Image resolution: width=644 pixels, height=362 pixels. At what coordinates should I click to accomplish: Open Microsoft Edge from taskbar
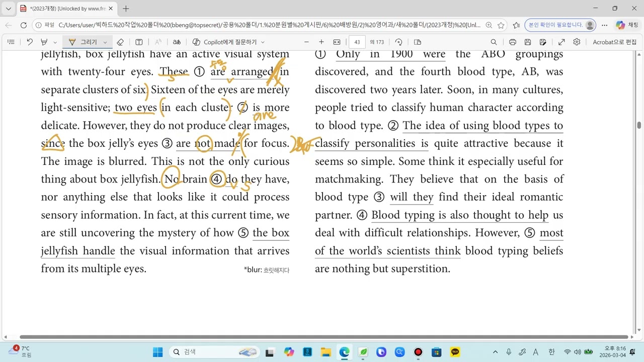(x=344, y=352)
